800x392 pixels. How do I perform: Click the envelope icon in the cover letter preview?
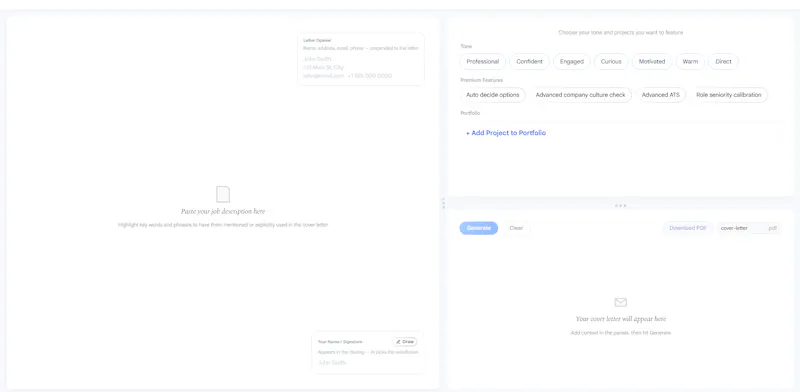[x=620, y=303]
